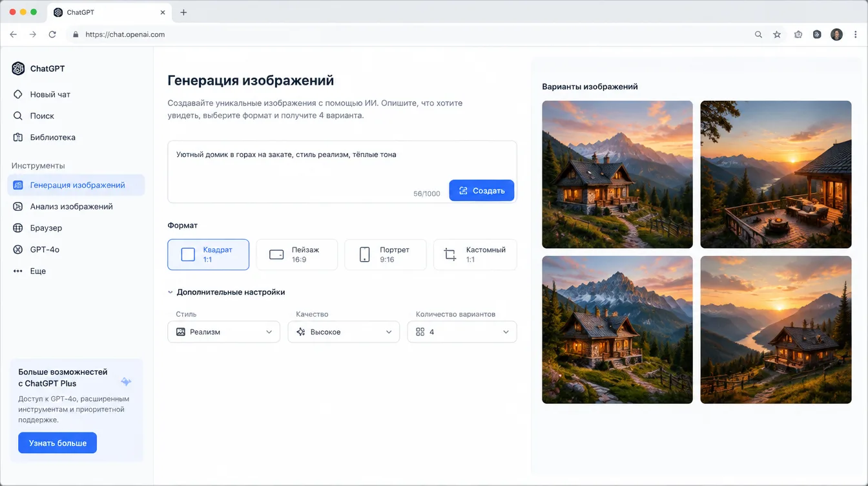Screen dimensions: 868x486
Task: Select Генерация изображений tool in sidebar
Action: tap(76, 185)
